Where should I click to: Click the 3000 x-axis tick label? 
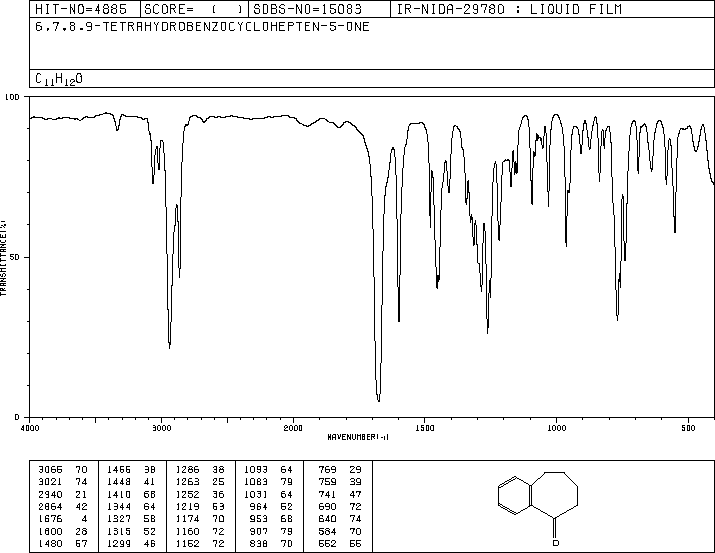click(161, 428)
